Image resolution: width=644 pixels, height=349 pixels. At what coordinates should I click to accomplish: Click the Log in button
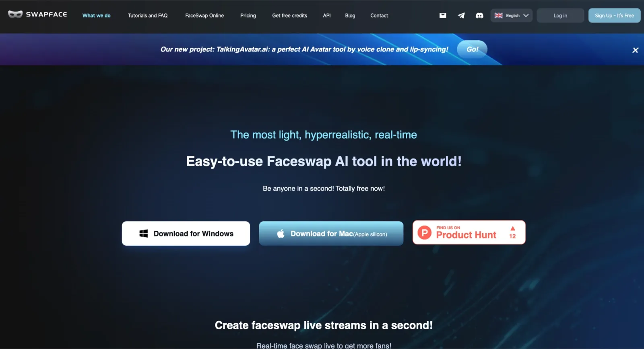click(x=560, y=15)
